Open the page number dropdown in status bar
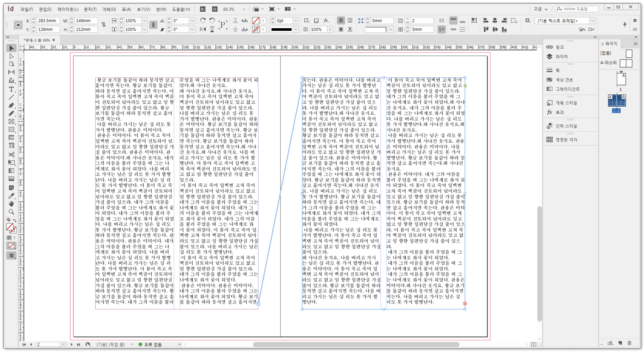 tap(63, 344)
